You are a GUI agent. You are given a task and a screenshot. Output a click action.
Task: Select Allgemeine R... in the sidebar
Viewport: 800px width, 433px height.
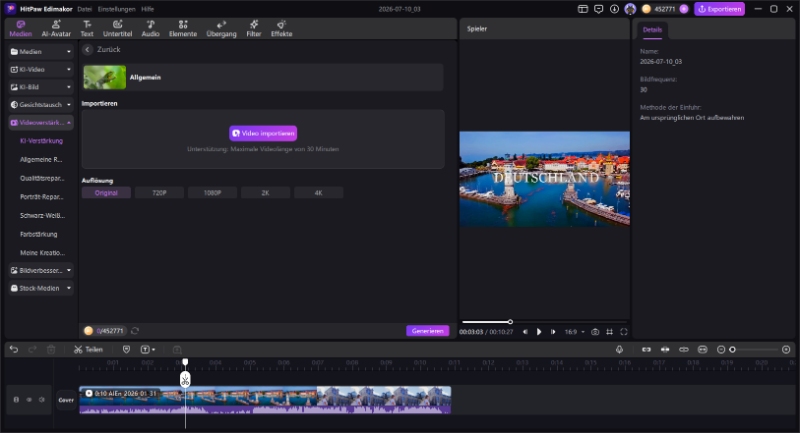click(x=41, y=160)
